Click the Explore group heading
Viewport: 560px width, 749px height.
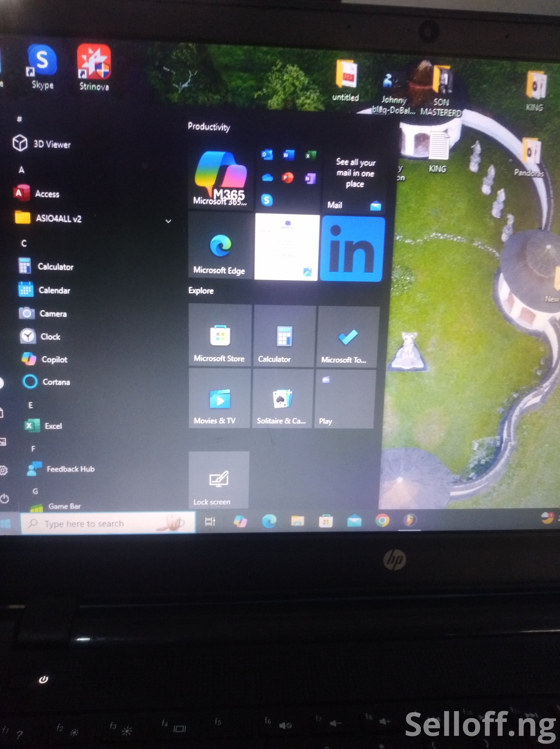(201, 291)
